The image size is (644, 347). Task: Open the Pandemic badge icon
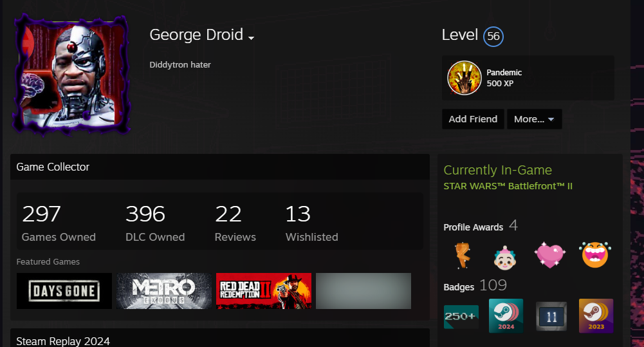click(464, 78)
